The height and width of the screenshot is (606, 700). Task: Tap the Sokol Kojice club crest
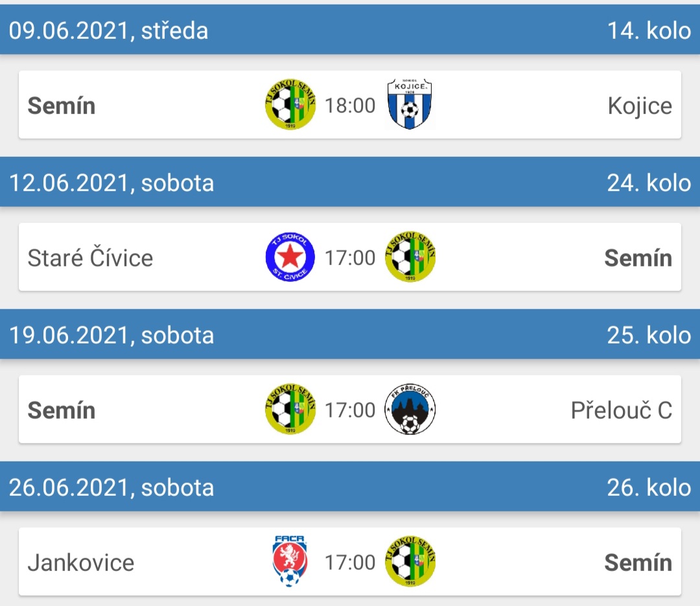(410, 104)
